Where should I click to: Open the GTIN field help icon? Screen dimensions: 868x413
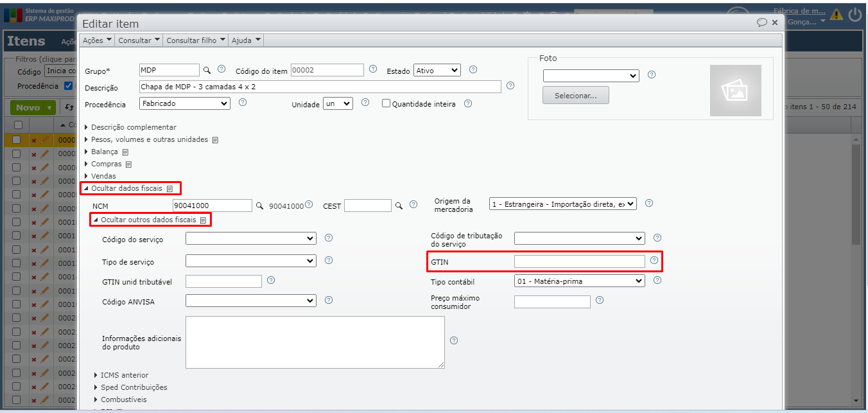click(x=654, y=260)
